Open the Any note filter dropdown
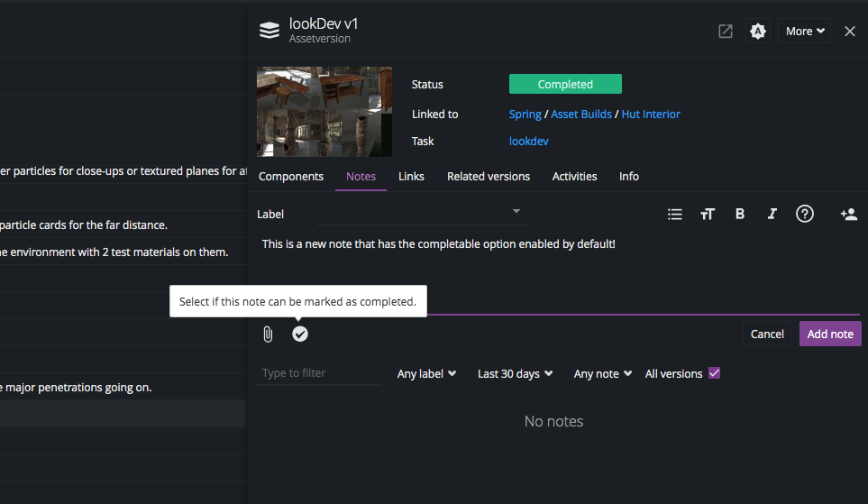 point(602,374)
